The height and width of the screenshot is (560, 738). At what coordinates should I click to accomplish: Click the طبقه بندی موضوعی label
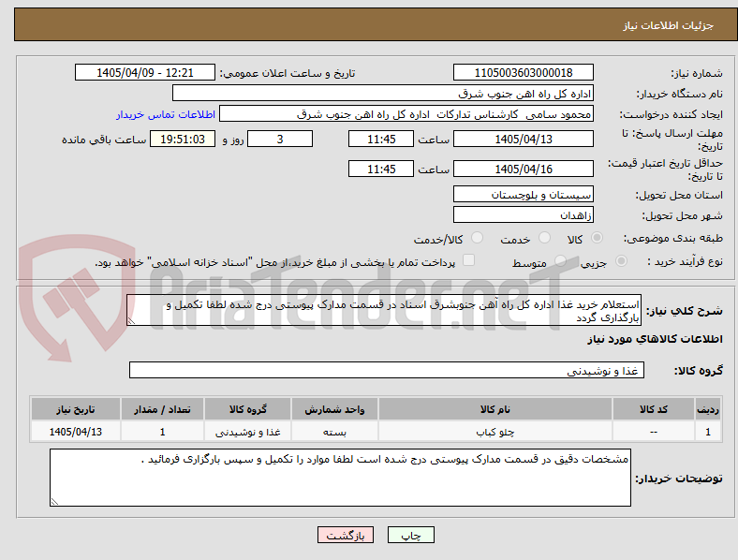coord(673,238)
